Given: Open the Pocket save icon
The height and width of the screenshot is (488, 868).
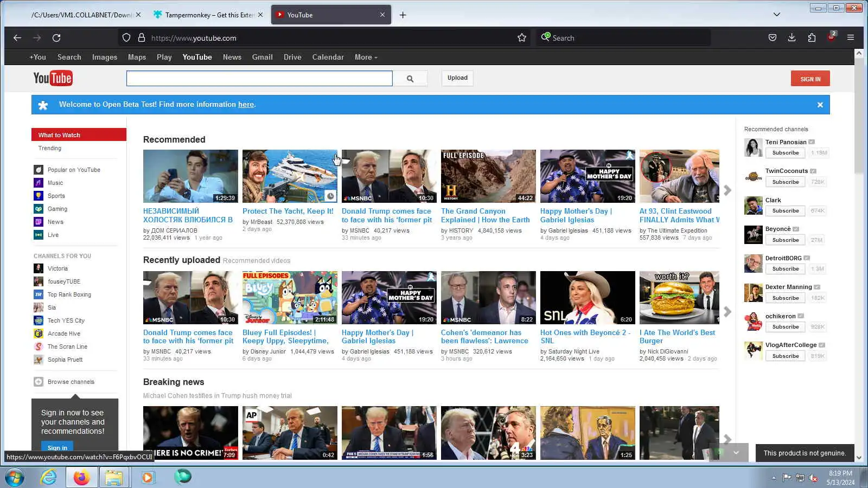Looking at the screenshot, I should (x=773, y=38).
